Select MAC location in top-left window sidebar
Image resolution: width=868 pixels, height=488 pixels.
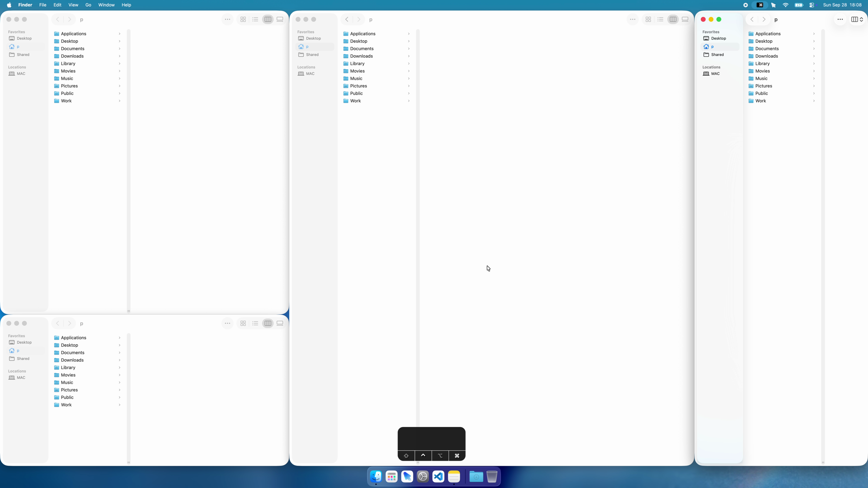point(21,74)
